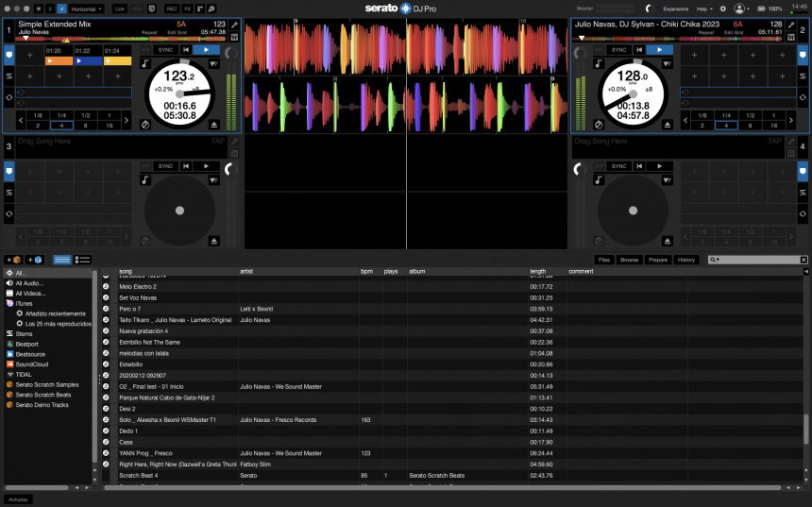
Task: Open the Help dropdown menu
Action: [704, 8]
